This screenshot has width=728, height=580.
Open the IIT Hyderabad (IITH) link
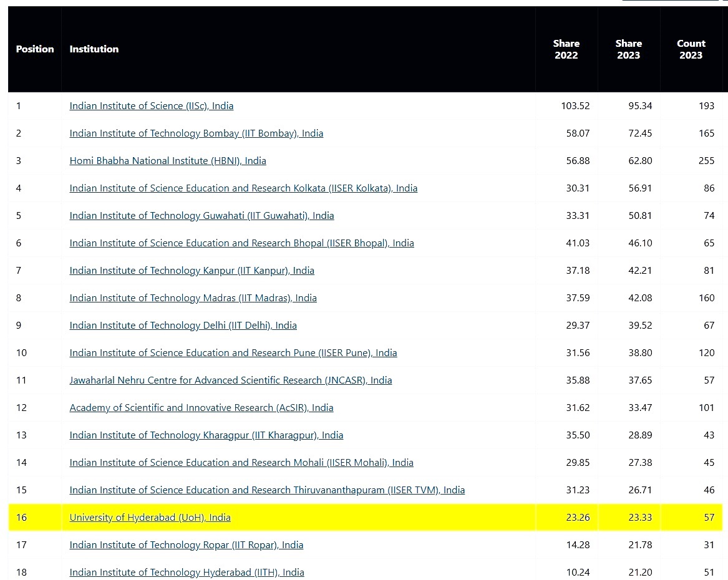tap(187, 572)
